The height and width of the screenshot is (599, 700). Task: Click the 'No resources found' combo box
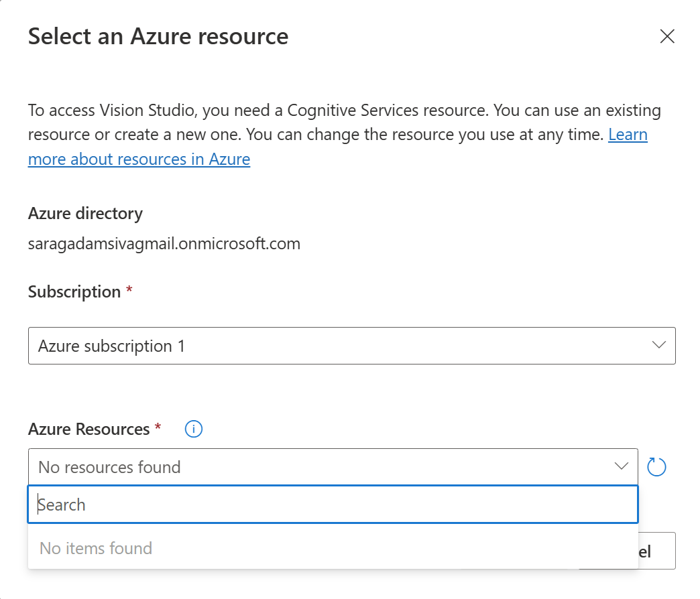[x=322, y=467]
